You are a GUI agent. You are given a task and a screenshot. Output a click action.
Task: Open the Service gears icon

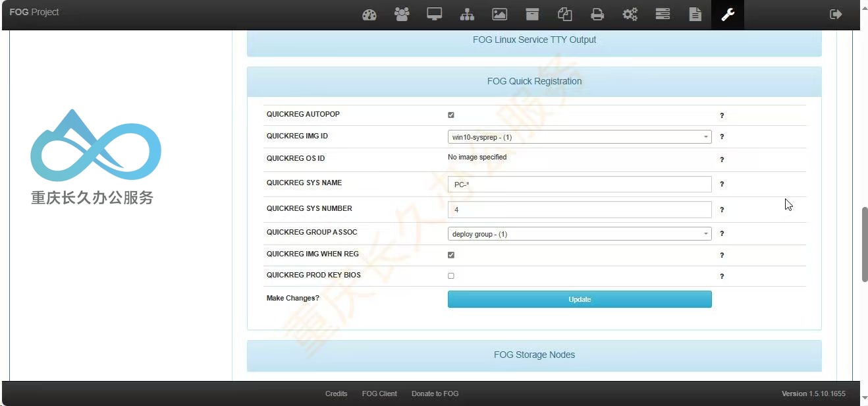point(630,14)
